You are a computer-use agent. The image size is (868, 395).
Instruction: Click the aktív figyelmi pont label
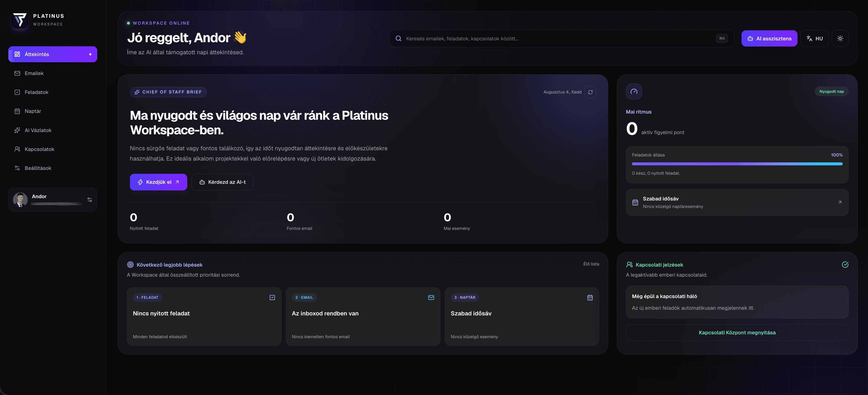click(663, 132)
